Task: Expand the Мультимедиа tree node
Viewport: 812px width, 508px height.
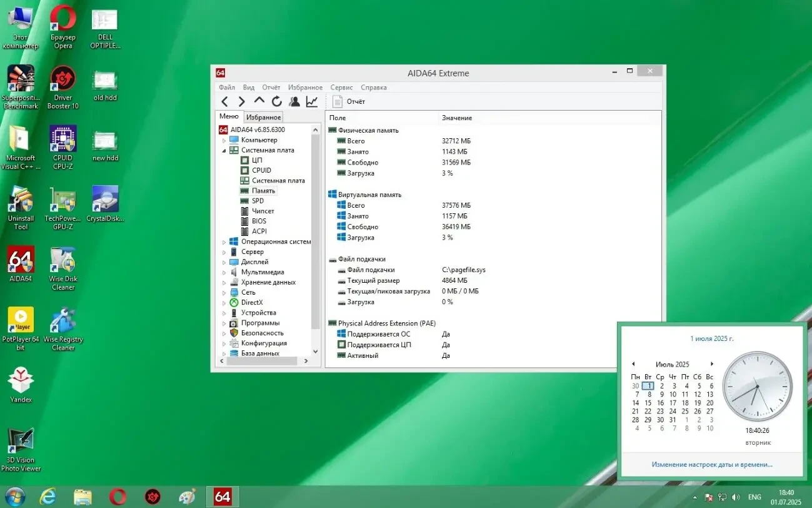Action: tap(224, 272)
